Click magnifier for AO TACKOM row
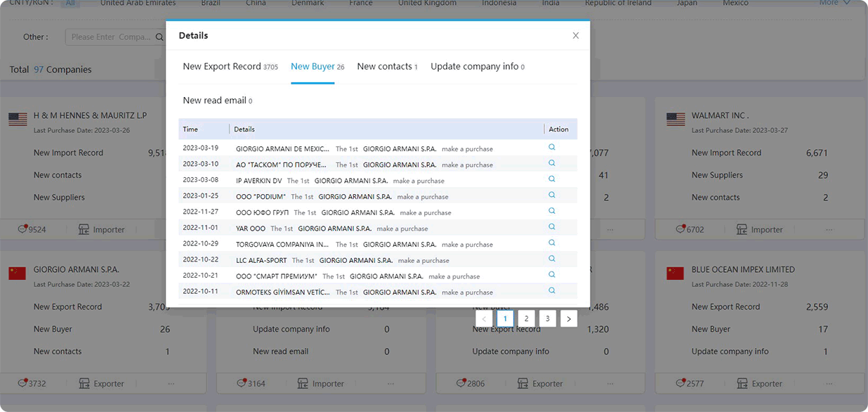 [552, 164]
